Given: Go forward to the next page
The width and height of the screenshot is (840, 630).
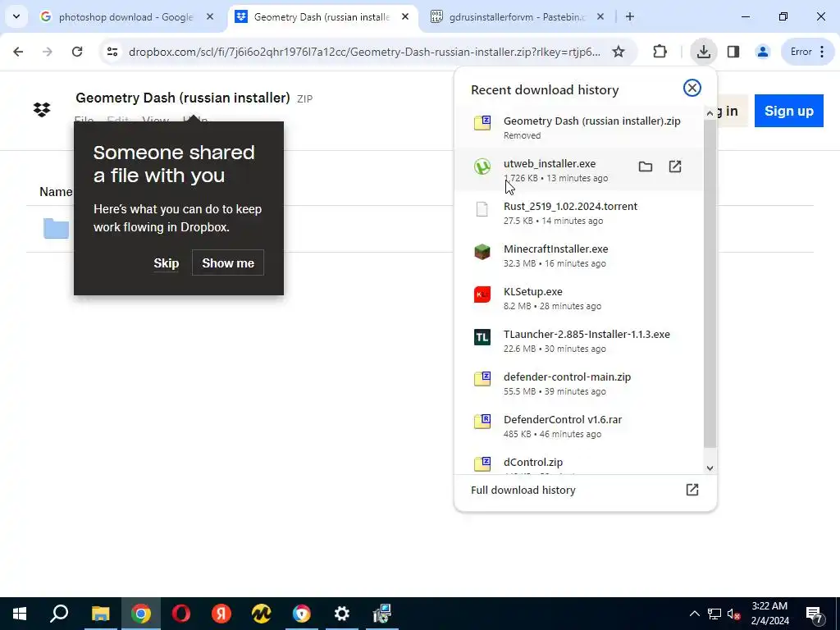Looking at the screenshot, I should [48, 52].
